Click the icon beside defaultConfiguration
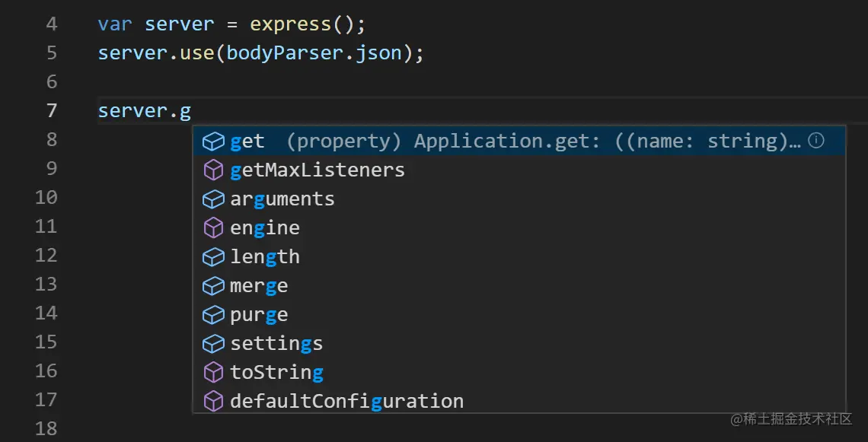This screenshot has height=442, width=868. (x=213, y=401)
